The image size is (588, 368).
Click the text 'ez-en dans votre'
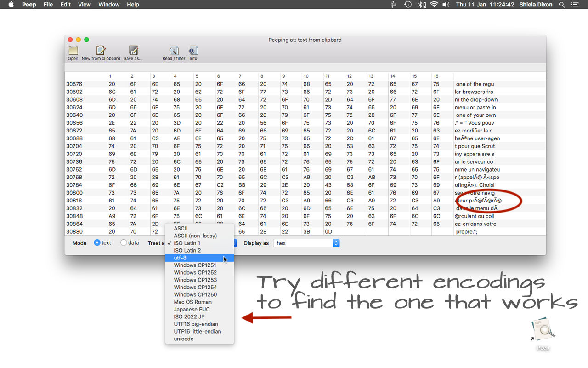(475, 224)
